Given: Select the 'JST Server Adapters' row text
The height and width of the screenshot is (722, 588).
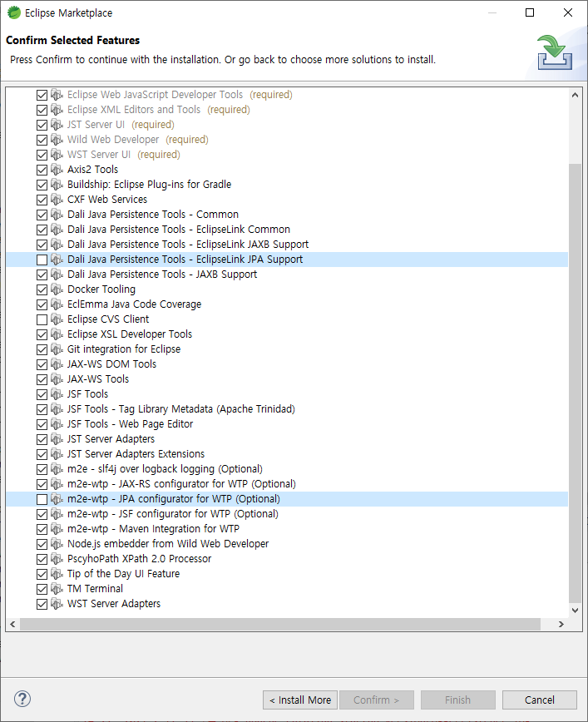Looking at the screenshot, I should [111, 439].
